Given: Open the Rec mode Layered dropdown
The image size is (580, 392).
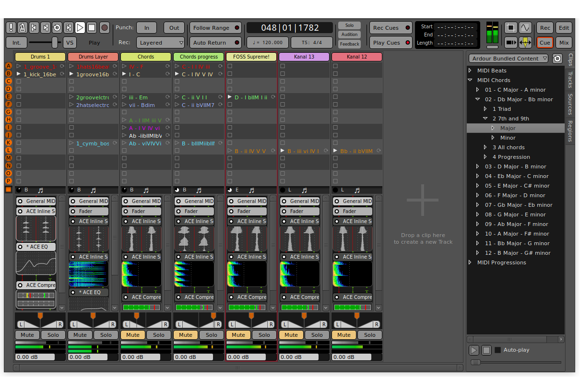Looking at the screenshot, I should pos(160,43).
